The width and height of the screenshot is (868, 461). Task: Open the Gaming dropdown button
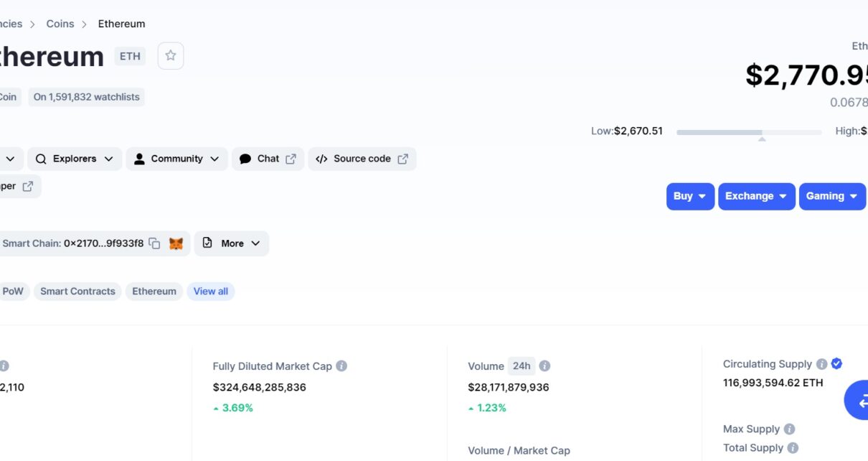coord(832,196)
